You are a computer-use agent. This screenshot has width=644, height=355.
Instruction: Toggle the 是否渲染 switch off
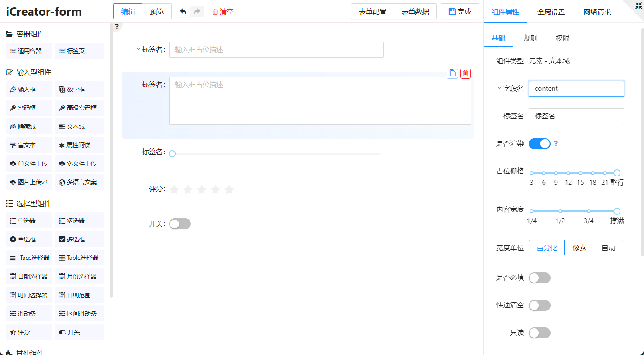click(x=539, y=144)
